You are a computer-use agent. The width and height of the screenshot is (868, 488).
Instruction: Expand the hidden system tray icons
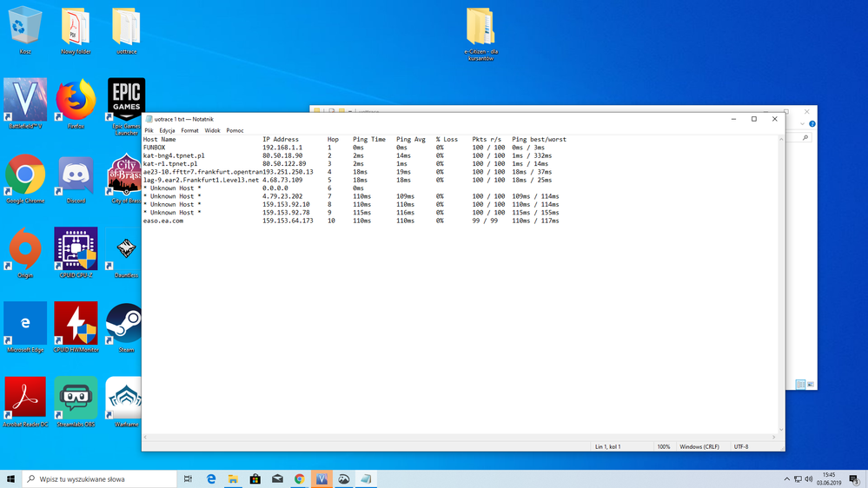click(x=787, y=478)
